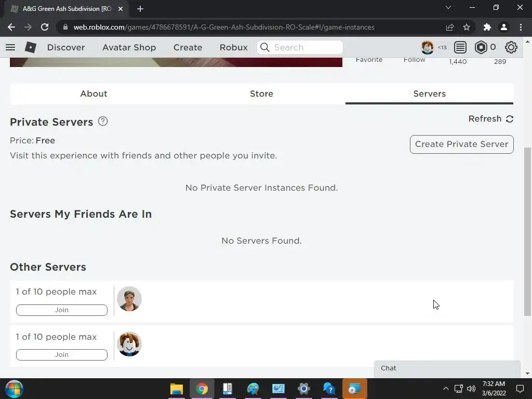The width and height of the screenshot is (532, 399).
Task: Select the Servers tab
Action: coord(429,94)
